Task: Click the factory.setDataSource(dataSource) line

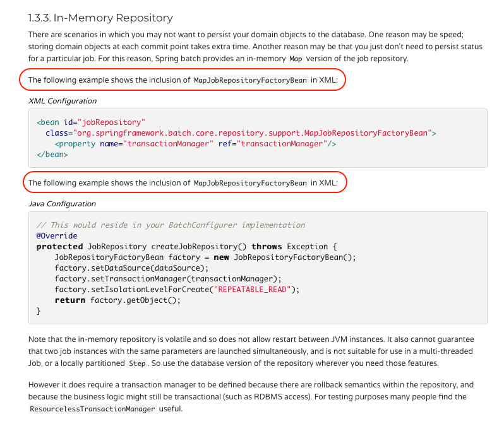Action: point(131,268)
